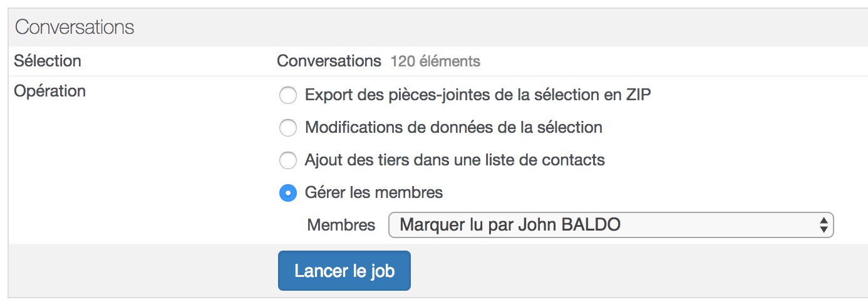868x307 pixels.
Task: Click the Conversations panel header title
Action: 75,28
